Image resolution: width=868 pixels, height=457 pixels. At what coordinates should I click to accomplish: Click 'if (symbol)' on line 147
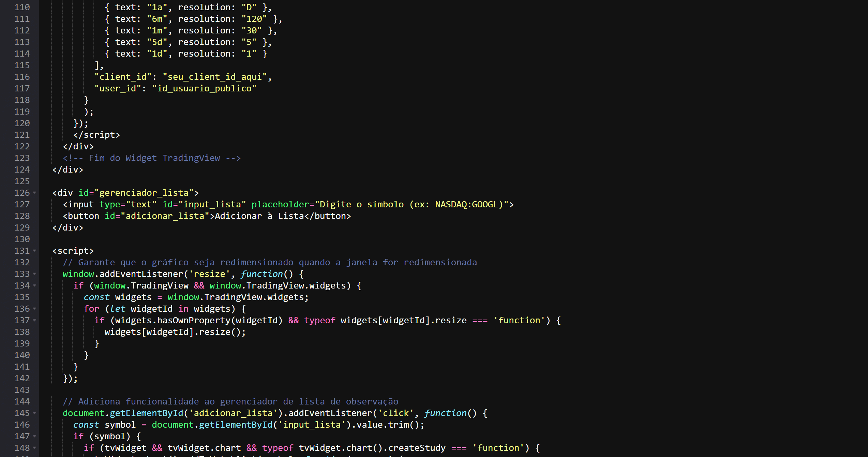102,437
